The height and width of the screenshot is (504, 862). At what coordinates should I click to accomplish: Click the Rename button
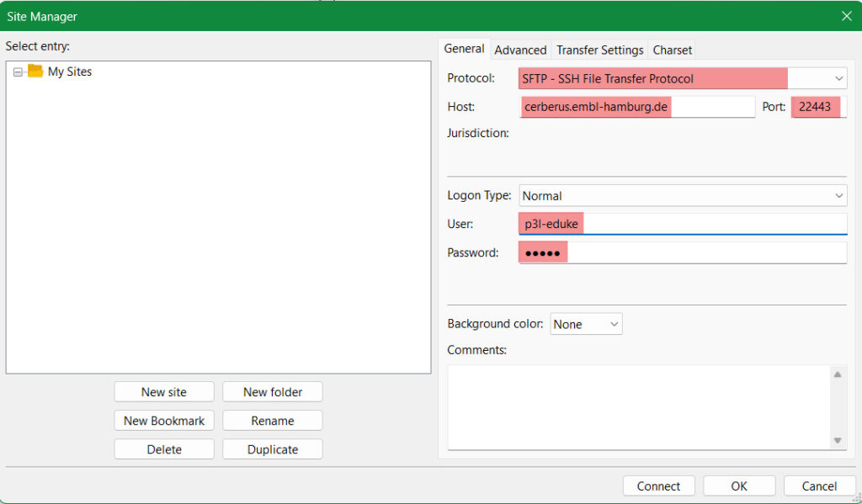pos(272,421)
